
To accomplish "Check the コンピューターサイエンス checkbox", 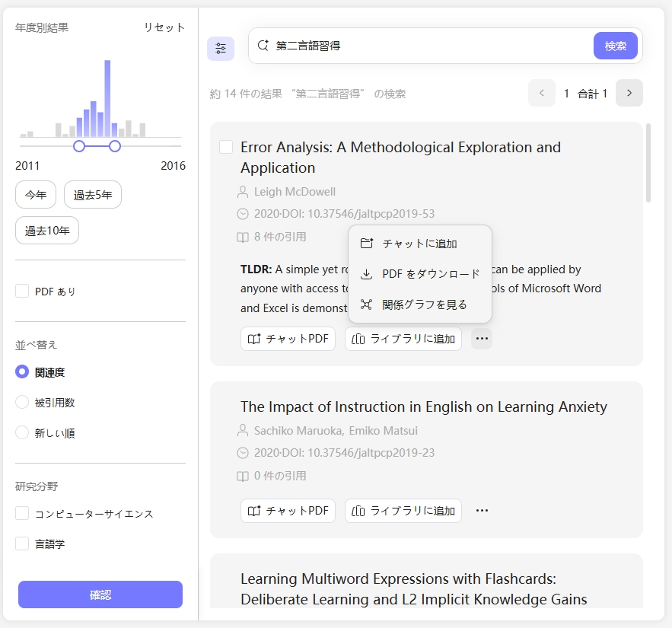I will coord(21,513).
